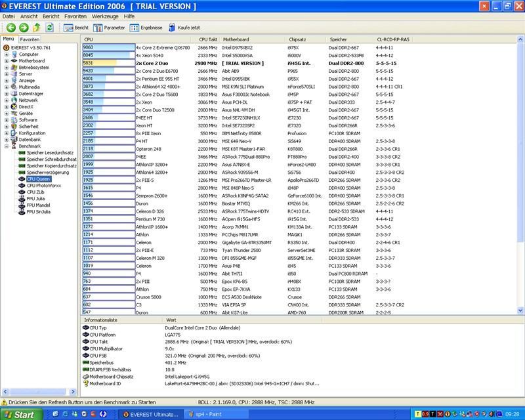Select the EVEREST v3.50.761 root item
The height and width of the screenshot is (420, 525).
pos(30,47)
